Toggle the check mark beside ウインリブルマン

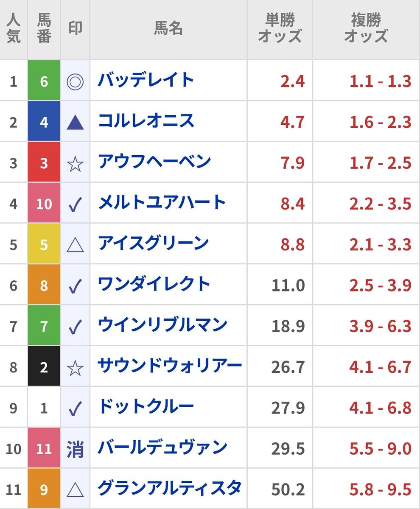coord(75,327)
